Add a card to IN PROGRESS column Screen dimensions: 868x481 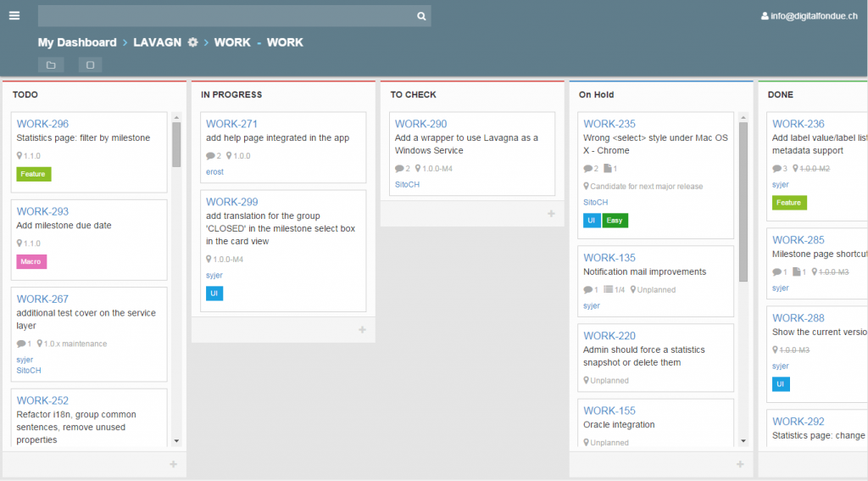[362, 329]
